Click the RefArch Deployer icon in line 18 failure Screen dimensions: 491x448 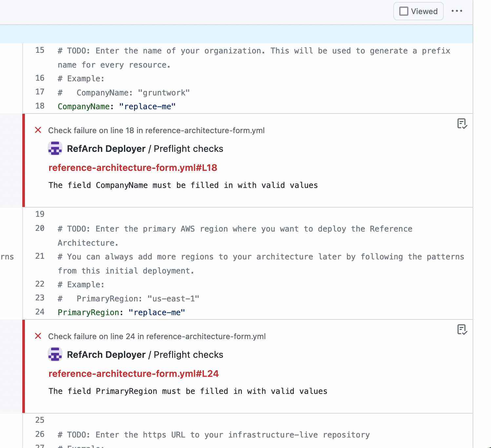coord(55,148)
